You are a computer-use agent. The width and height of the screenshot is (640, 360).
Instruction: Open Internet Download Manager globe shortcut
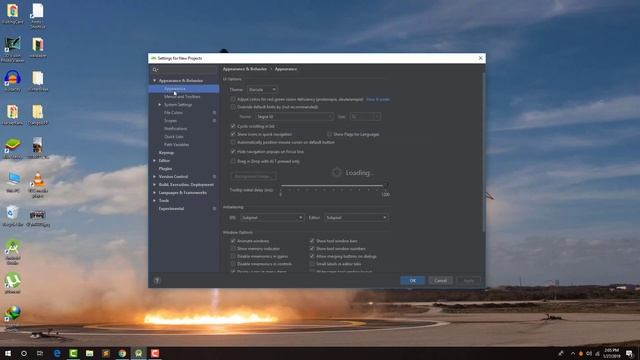(x=13, y=313)
